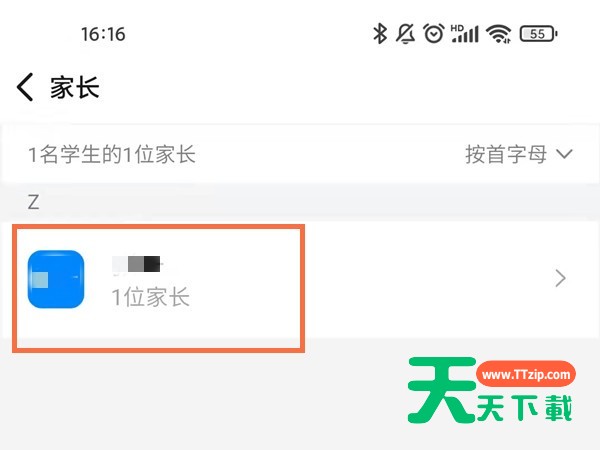The image size is (600, 450).
Task: Tap the Bluetooth status icon
Action: coord(380,33)
